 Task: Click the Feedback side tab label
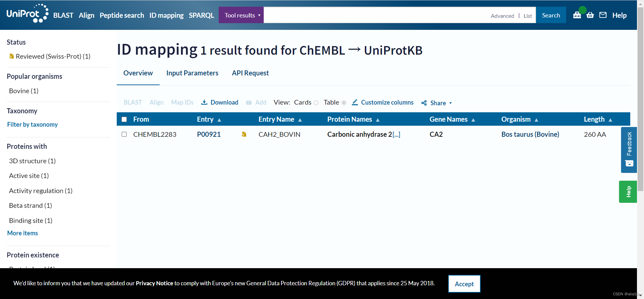tap(629, 144)
